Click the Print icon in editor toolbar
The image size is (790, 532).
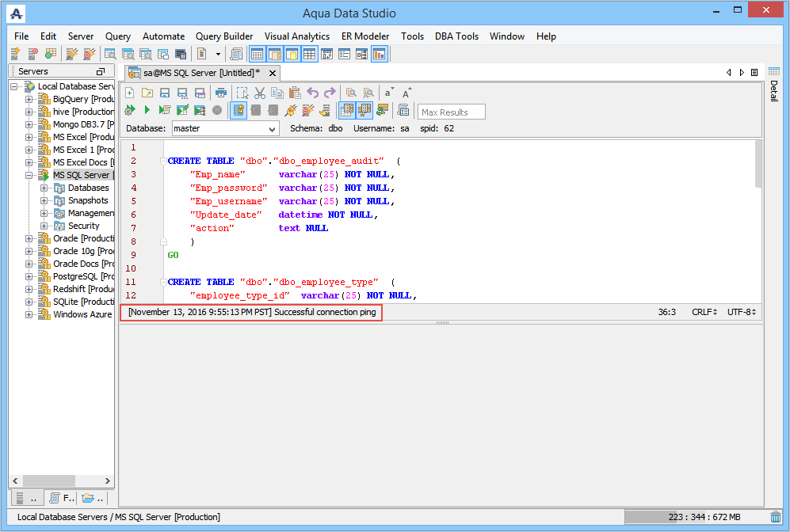click(x=221, y=93)
